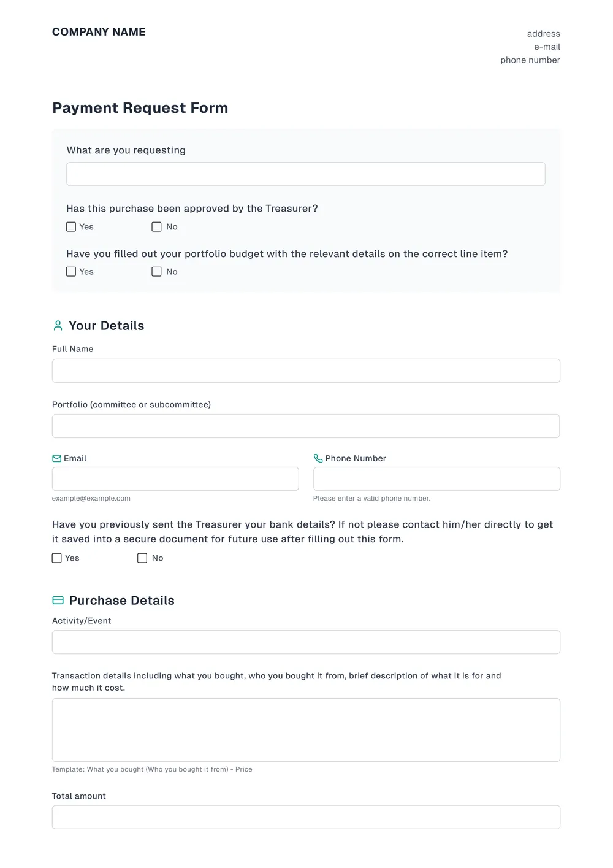Click the What are you requesting field
The image size is (613, 868).
[x=306, y=174]
